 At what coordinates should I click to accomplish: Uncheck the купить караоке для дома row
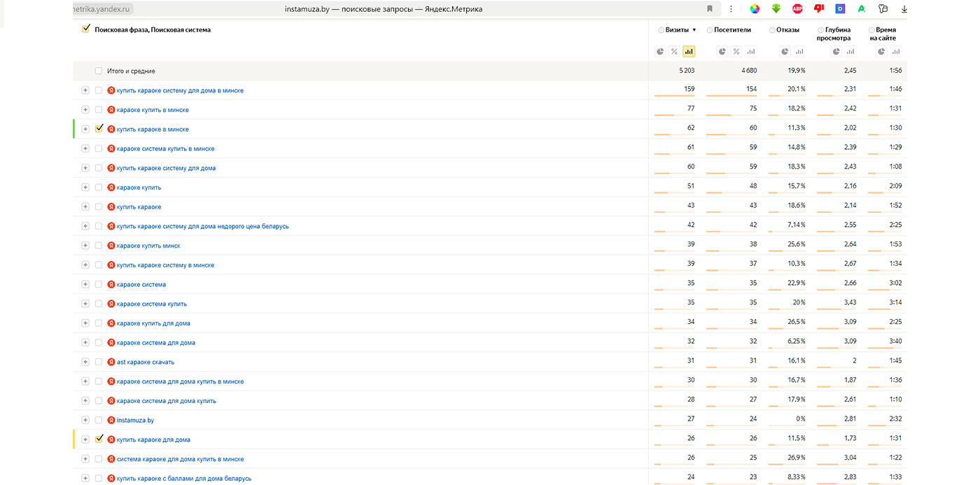[x=99, y=440]
